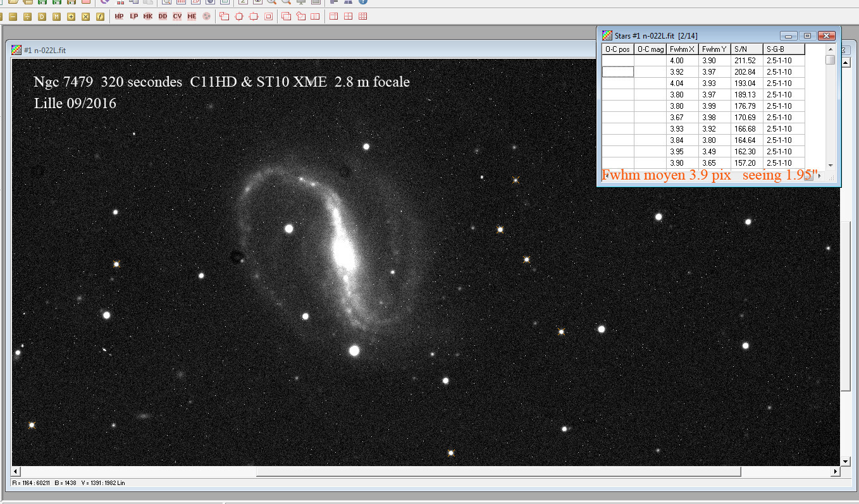The width and height of the screenshot is (859, 504).
Task: Sort by the O-C pos column header
Action: click(x=617, y=49)
